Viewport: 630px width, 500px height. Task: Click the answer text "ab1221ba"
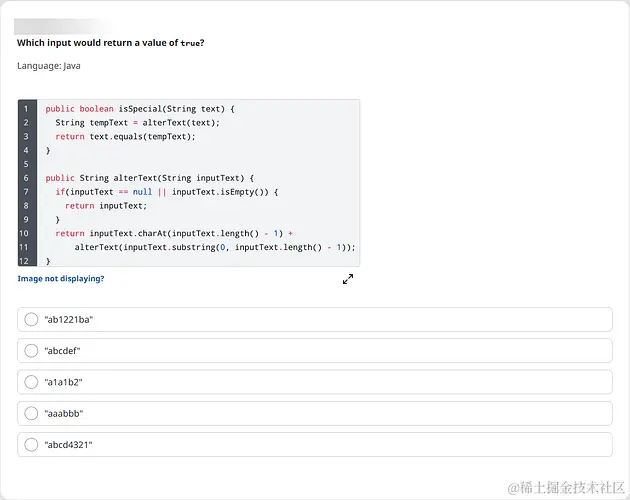coord(69,320)
